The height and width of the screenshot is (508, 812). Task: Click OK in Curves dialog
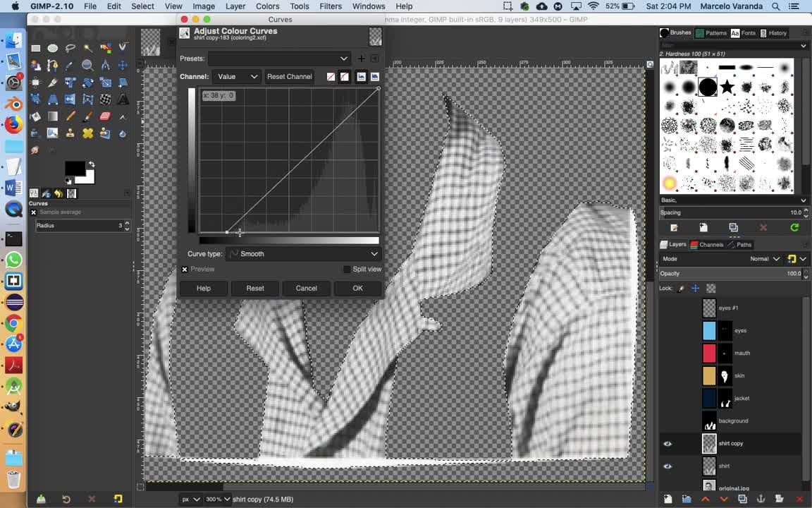(358, 289)
